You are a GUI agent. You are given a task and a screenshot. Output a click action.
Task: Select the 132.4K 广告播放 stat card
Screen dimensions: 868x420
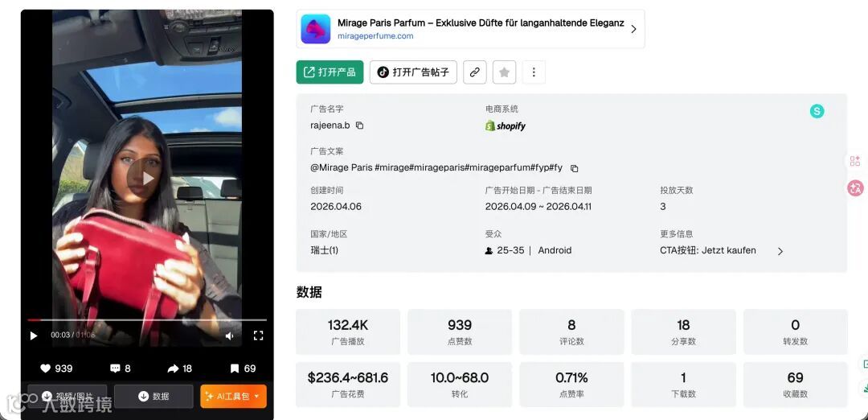[348, 332]
